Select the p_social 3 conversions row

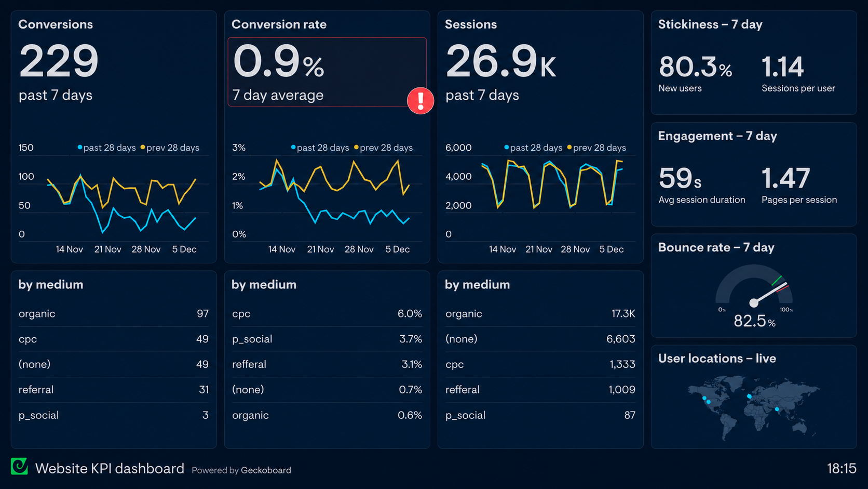click(114, 415)
